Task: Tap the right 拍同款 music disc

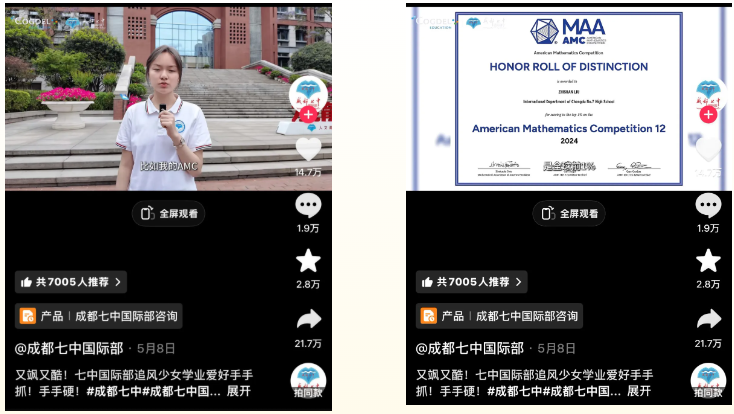Action: coord(708,381)
